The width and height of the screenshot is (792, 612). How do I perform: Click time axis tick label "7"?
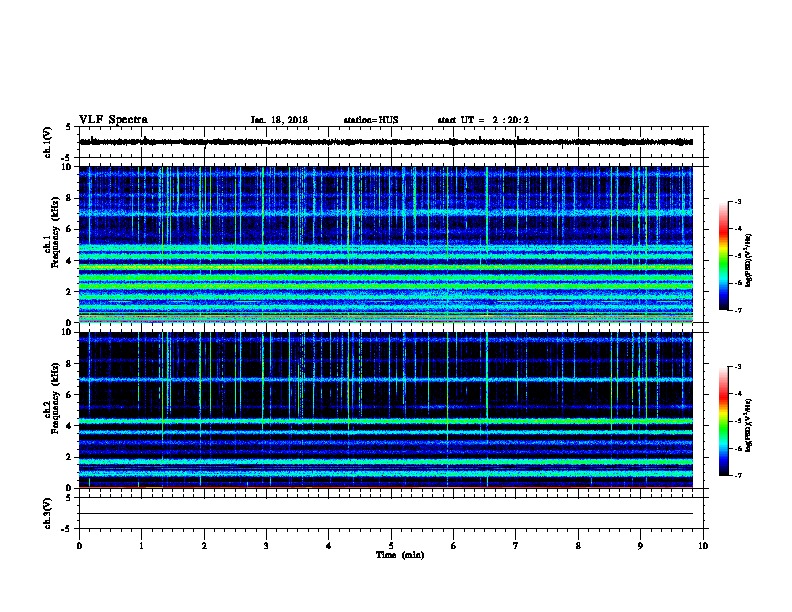(516, 546)
